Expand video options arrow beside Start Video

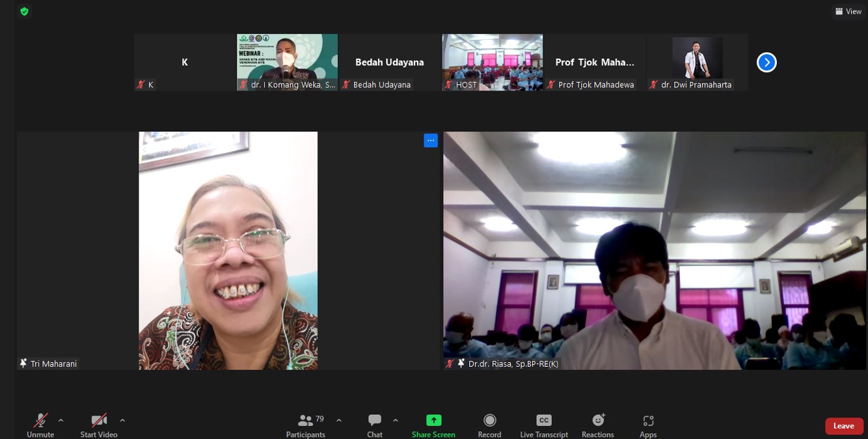[122, 420]
